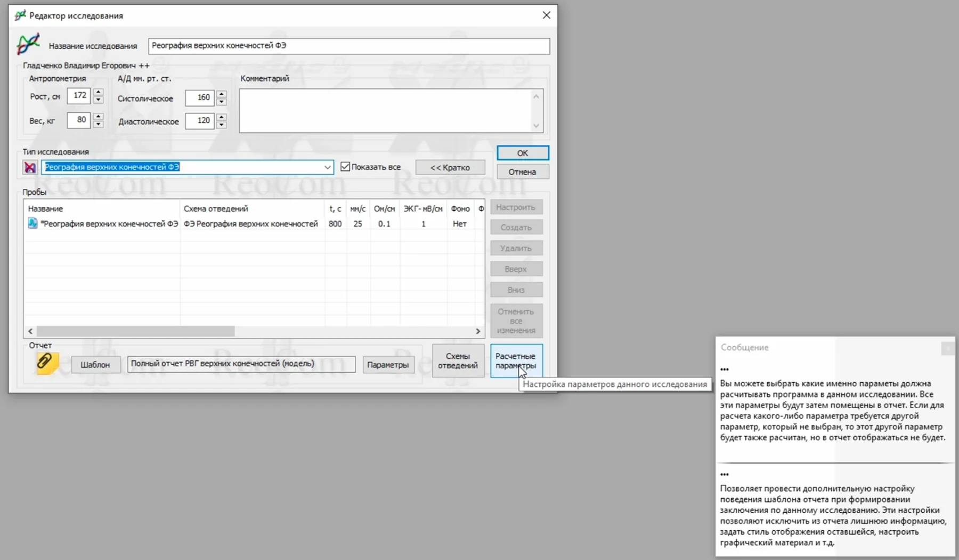Toggle the Показать все checkbox

[345, 167]
